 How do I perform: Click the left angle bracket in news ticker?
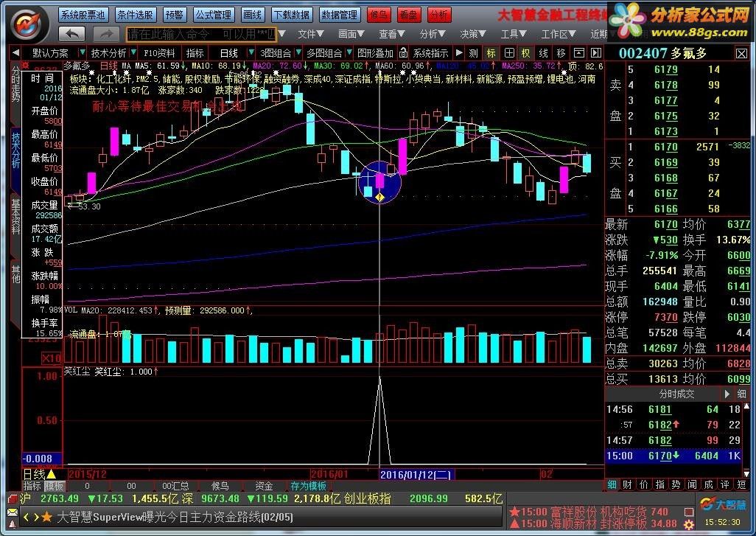(26, 517)
